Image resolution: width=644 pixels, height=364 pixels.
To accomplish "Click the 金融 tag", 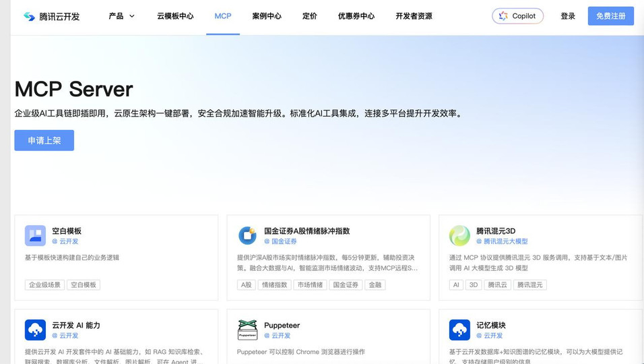I will tap(375, 284).
